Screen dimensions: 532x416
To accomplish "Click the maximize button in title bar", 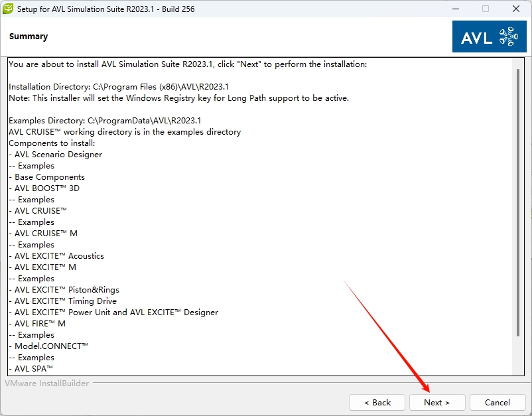I will (486, 9).
